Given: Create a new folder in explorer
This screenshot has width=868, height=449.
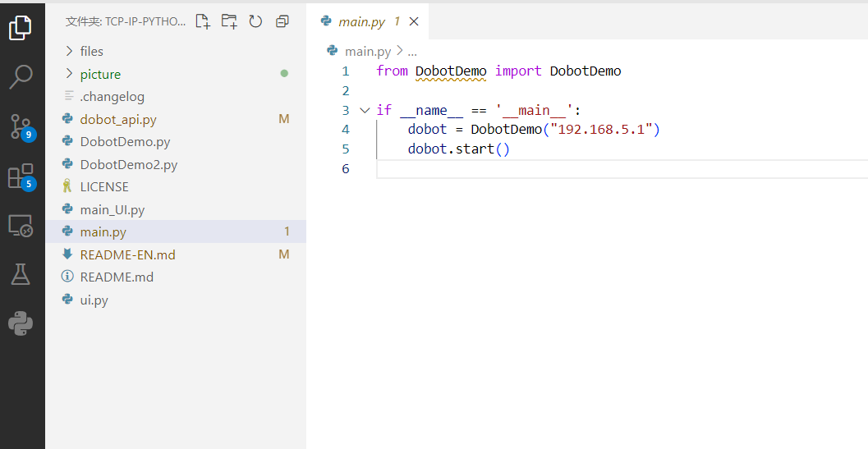Looking at the screenshot, I should 228,21.
